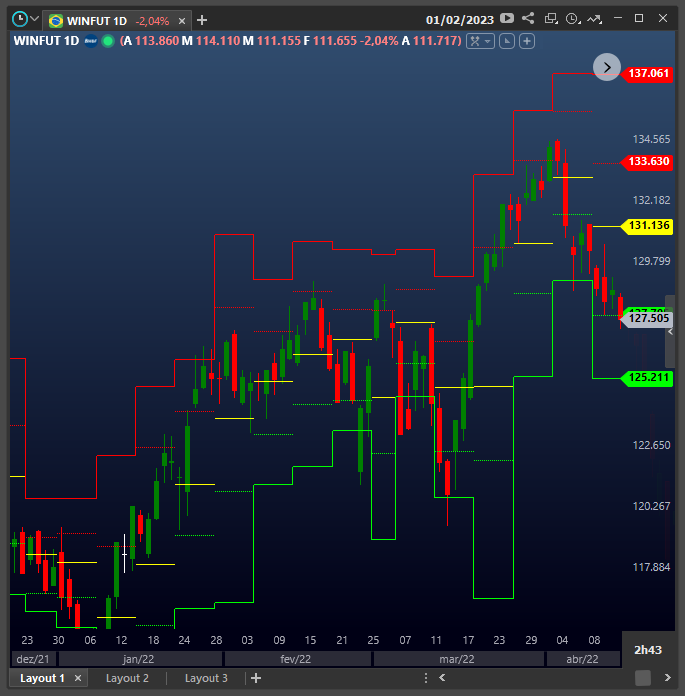Click the WINFUT 1D asset title label

(46, 41)
